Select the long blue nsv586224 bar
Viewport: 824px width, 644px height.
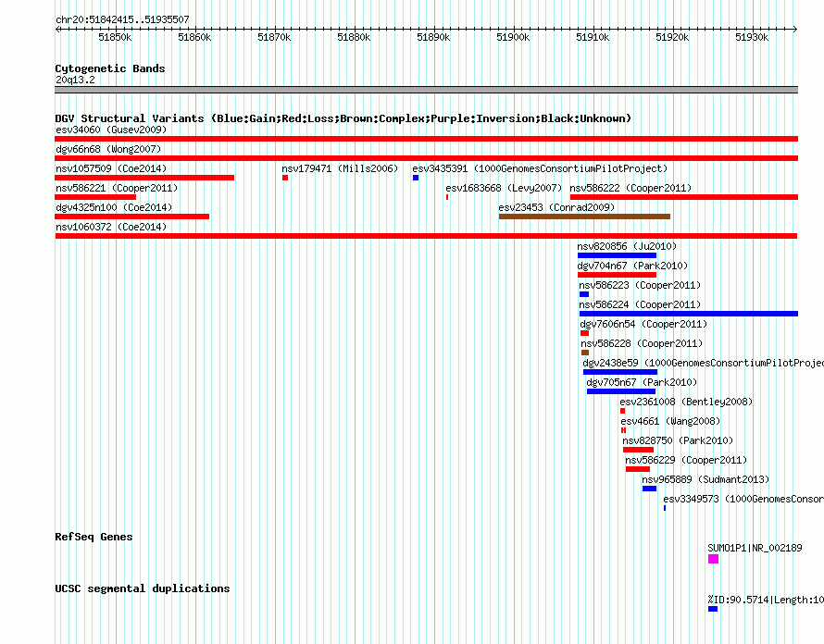[x=689, y=314]
